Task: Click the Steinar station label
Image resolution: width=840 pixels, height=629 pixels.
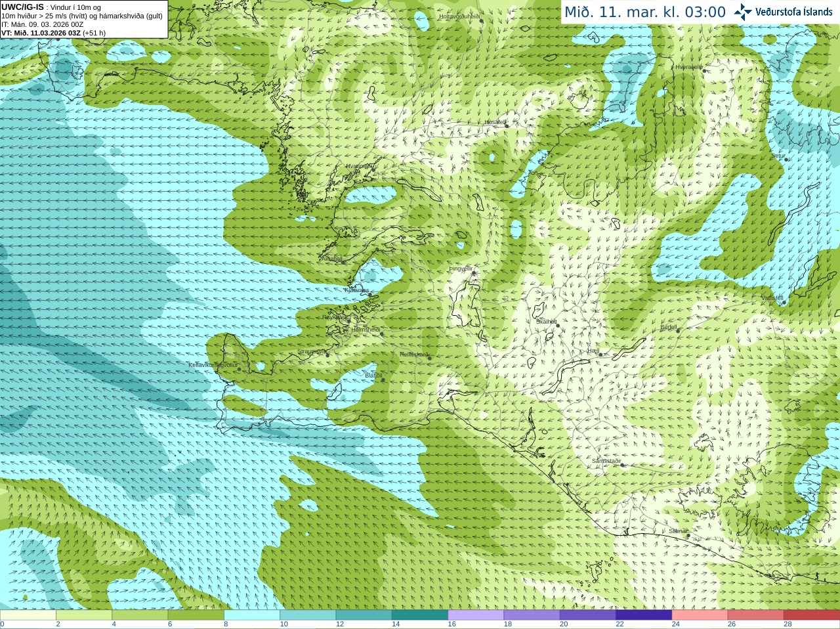Action: [678, 531]
